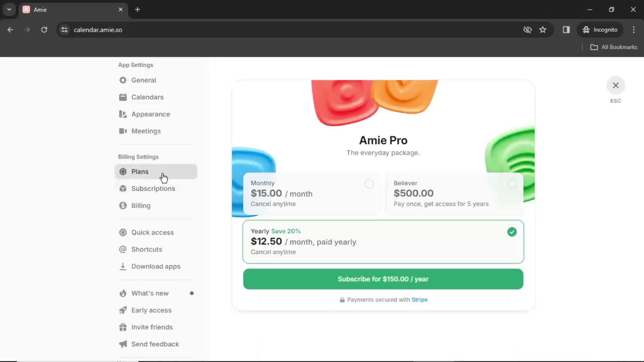Open Meetings settings

click(146, 131)
